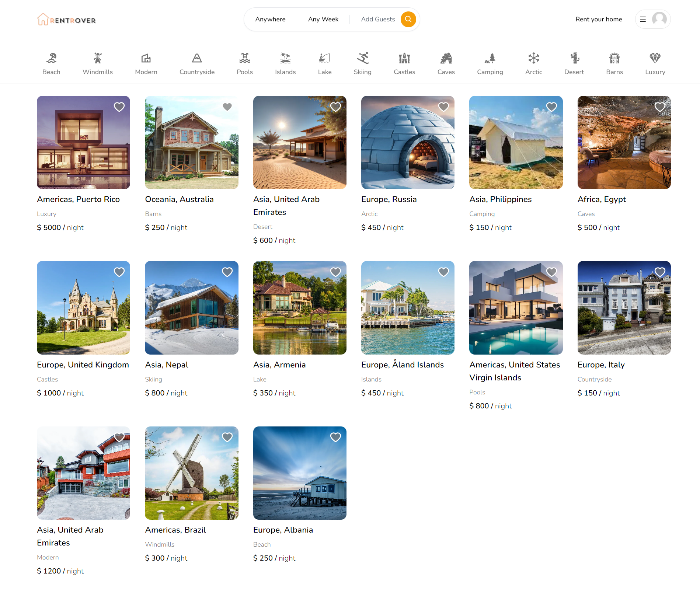Select the Luxury diamond category

655,63
